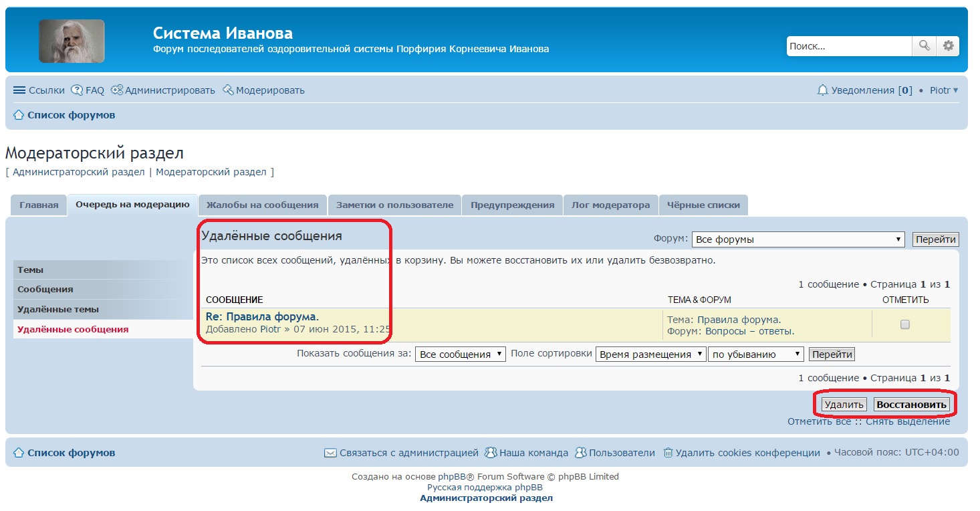The height and width of the screenshot is (511, 980).
Task: Focus the Поиск search input field
Action: coord(848,46)
